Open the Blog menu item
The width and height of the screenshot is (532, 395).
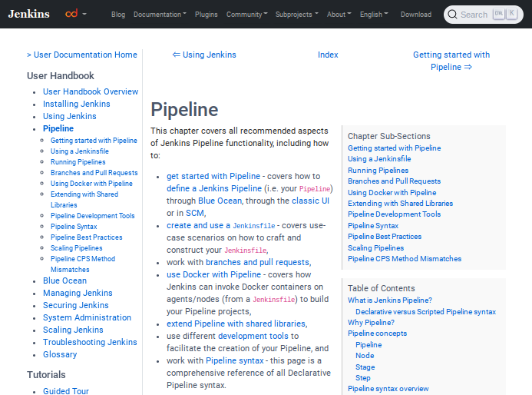click(118, 15)
